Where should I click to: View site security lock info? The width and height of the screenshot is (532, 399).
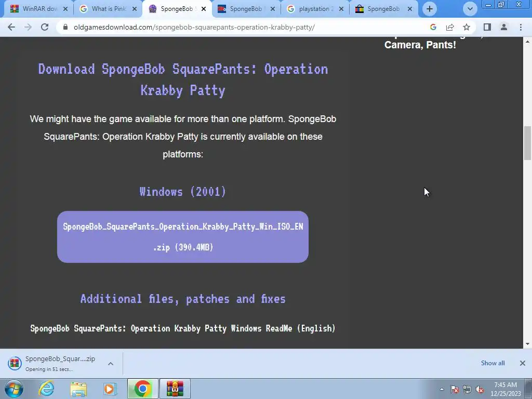coord(65,27)
